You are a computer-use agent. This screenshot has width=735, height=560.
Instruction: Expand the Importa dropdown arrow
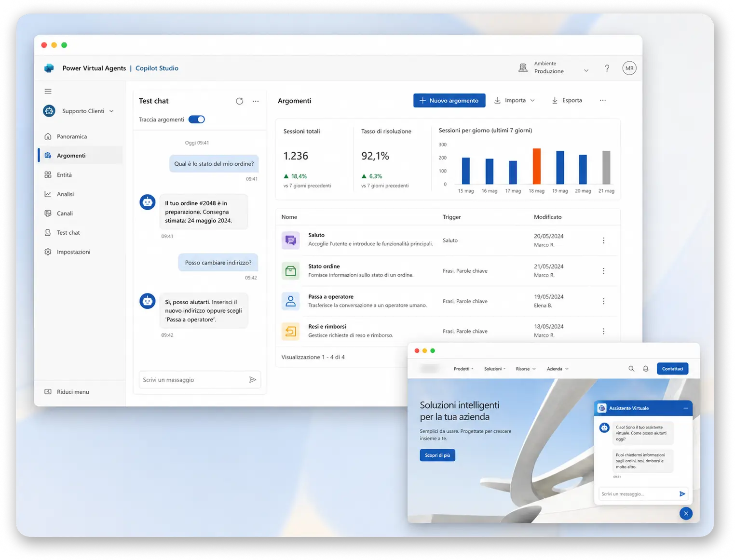(532, 101)
